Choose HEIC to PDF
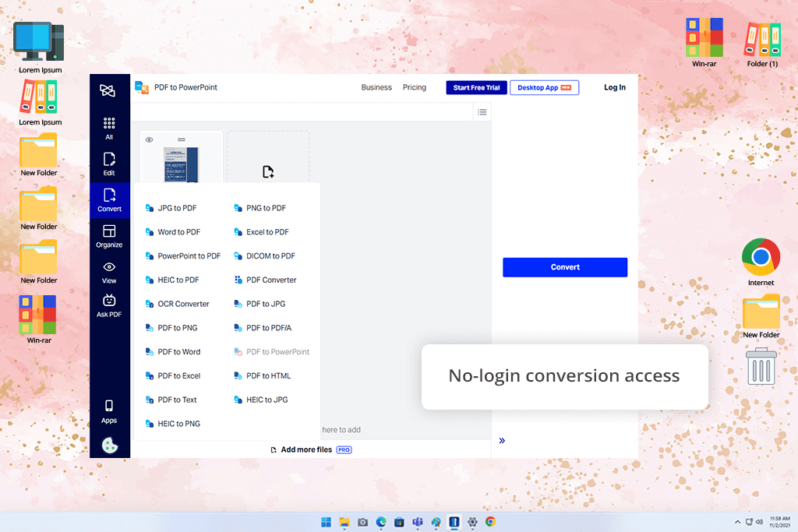This screenshot has height=532, width=798. (x=172, y=280)
